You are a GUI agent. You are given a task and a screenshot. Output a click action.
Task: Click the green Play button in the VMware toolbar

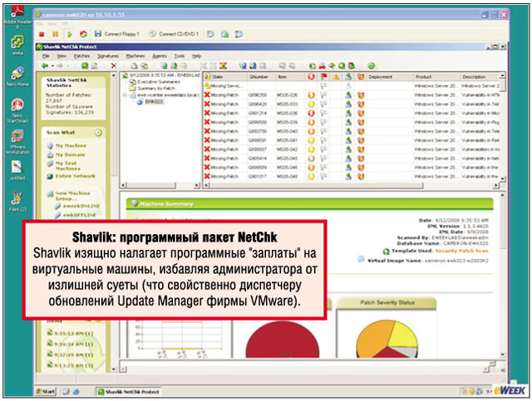tap(70, 34)
